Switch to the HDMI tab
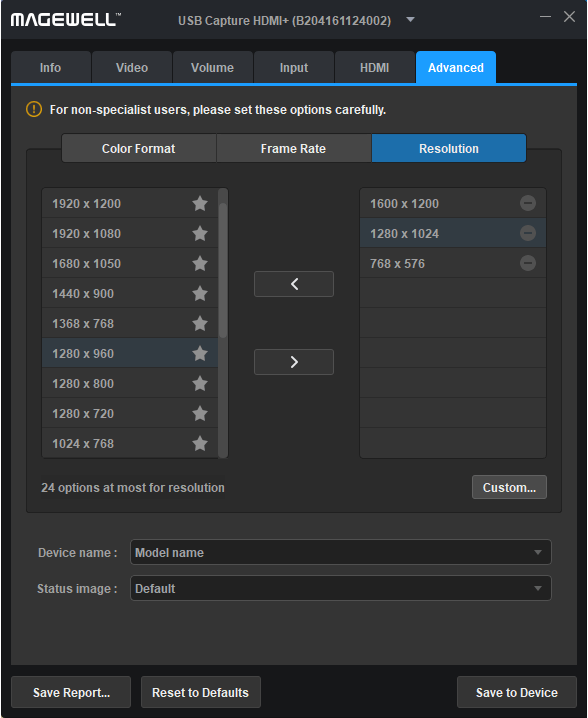This screenshot has width=588, height=718. click(x=375, y=67)
